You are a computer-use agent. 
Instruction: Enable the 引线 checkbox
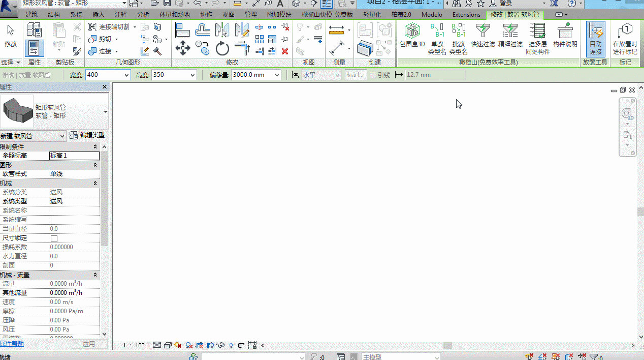(373, 75)
